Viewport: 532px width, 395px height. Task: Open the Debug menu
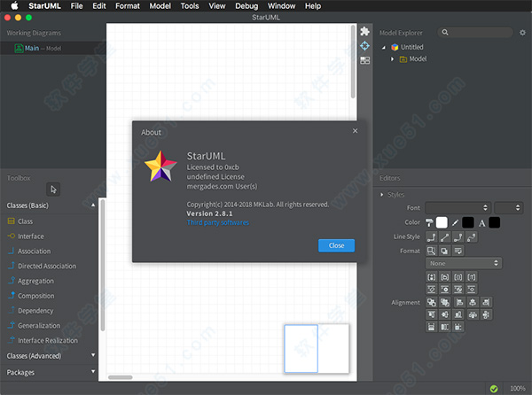(x=246, y=6)
